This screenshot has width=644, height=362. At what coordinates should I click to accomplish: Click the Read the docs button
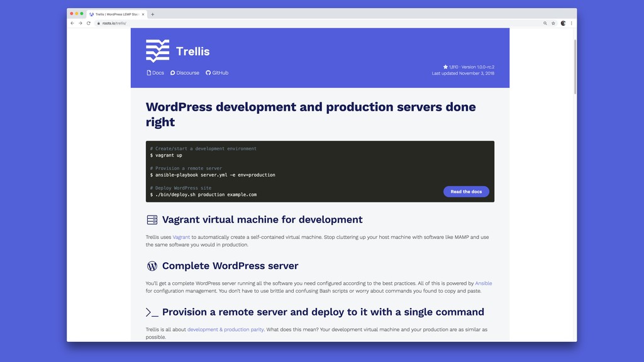click(x=466, y=192)
